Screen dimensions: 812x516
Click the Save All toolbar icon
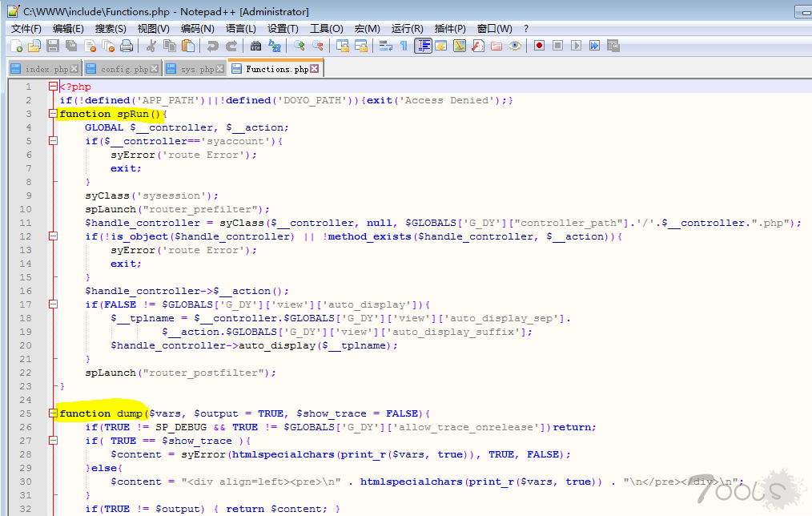click(x=71, y=46)
